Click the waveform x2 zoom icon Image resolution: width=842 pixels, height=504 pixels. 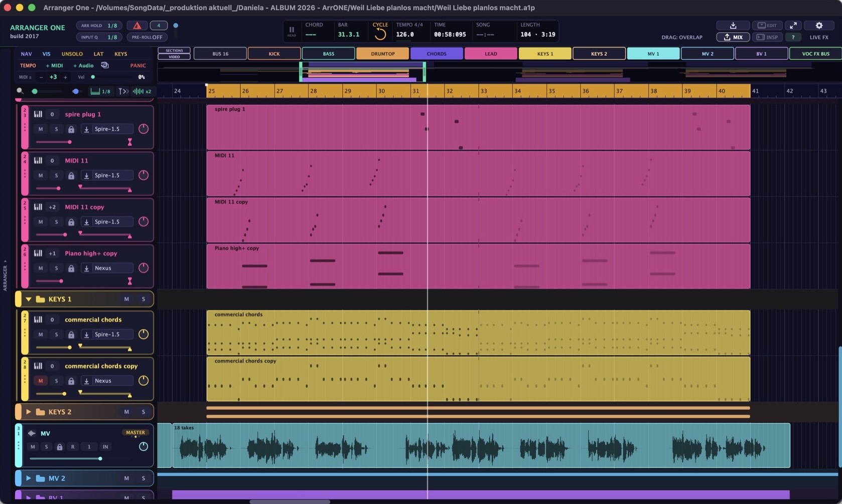(142, 91)
